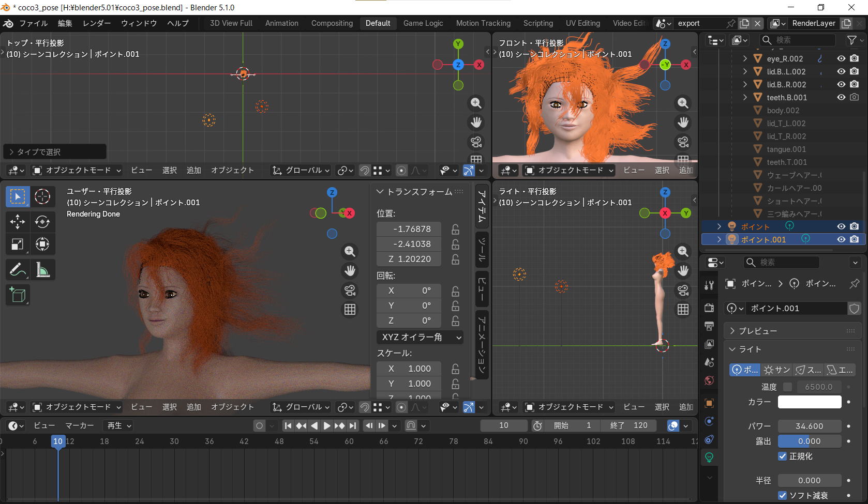The width and height of the screenshot is (868, 504).
Task: Uncheck the 正規化 checkbox
Action: (783, 456)
